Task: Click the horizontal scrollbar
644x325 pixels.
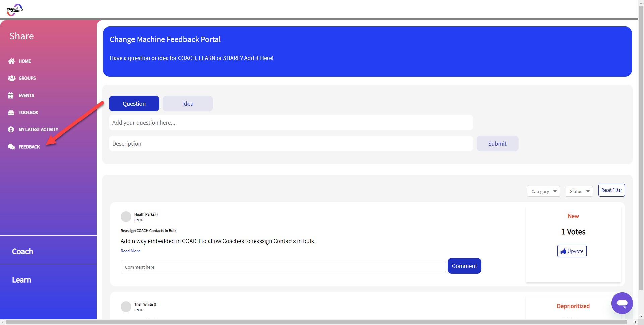Action: coord(316,322)
